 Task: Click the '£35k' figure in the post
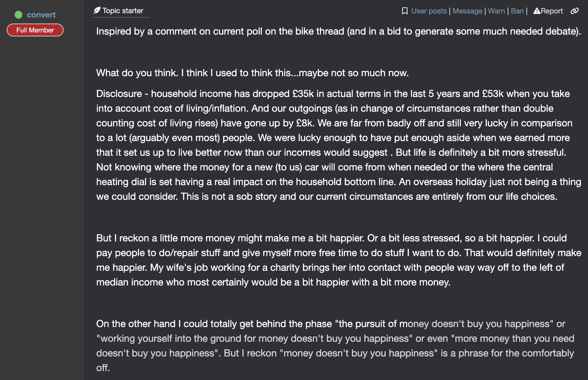point(303,94)
